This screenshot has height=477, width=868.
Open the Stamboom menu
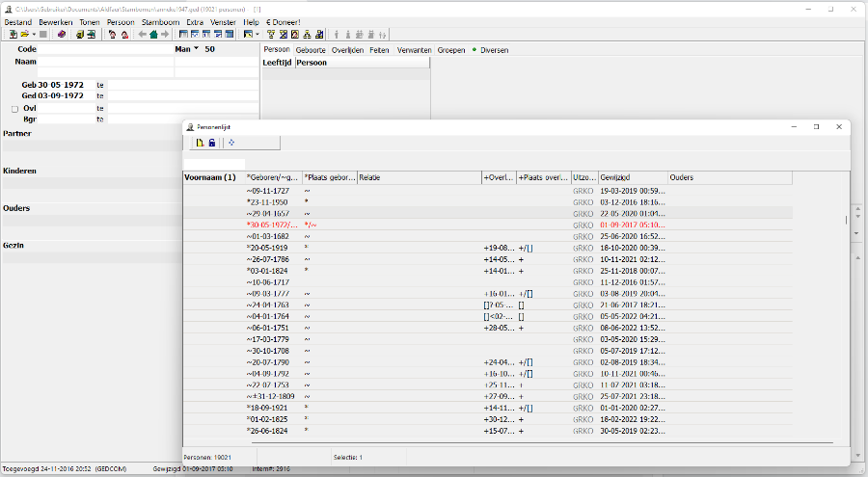tap(159, 21)
